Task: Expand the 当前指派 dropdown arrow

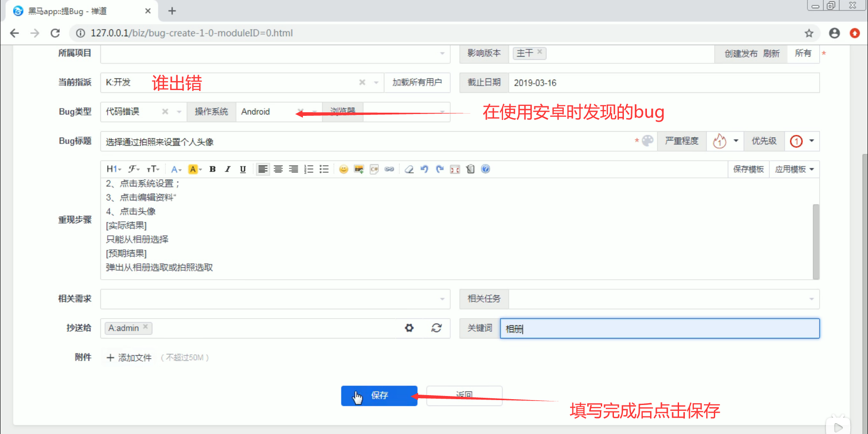Action: coord(376,82)
